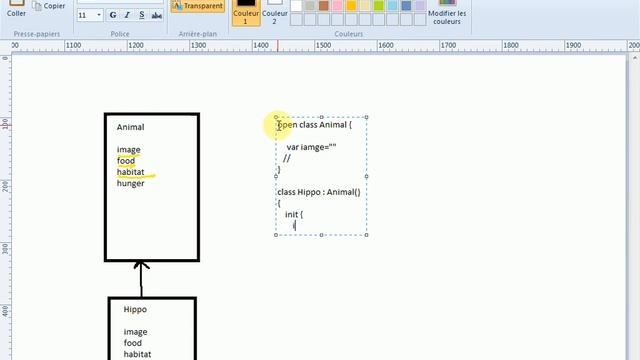Toggle the Transparent background option
The image size is (640, 360).
pos(198,6)
